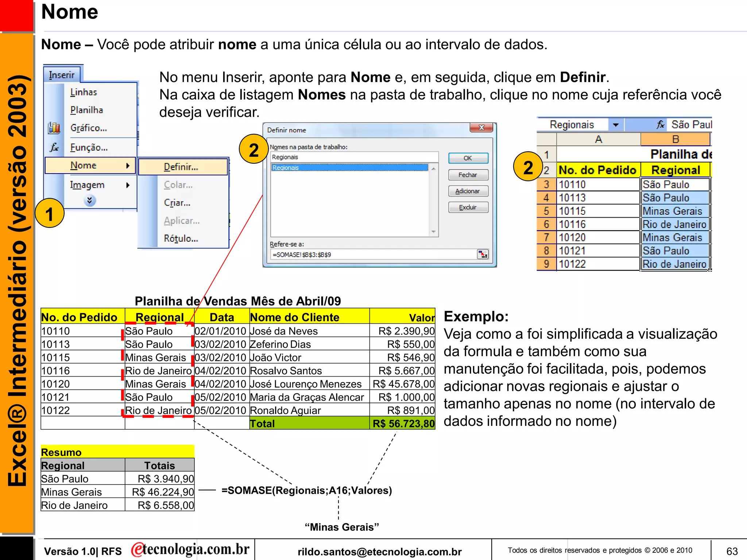Click the collapse dialog range selector icon
747x560 pixels.
coord(483,254)
